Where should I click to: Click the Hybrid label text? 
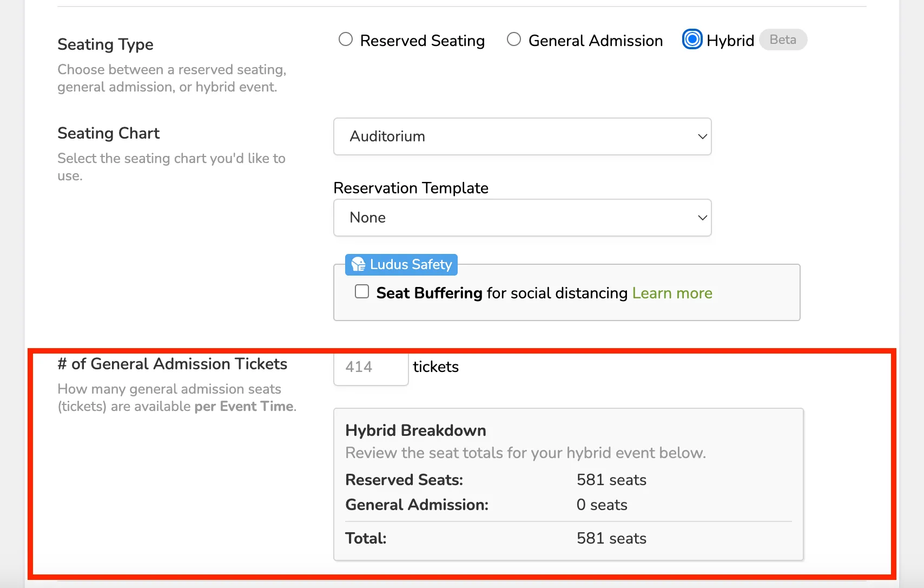pos(730,41)
